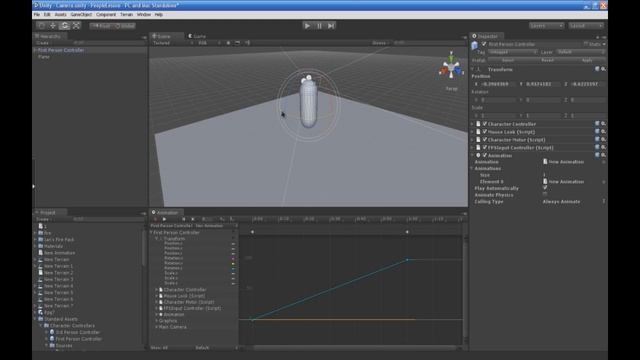Click the prefab Revert button in Inspector
The width and height of the screenshot is (640, 360).
tap(547, 60)
